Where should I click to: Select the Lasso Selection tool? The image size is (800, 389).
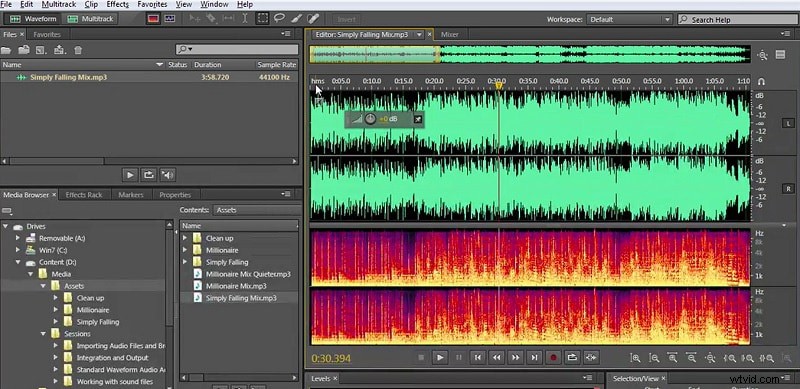click(x=279, y=19)
